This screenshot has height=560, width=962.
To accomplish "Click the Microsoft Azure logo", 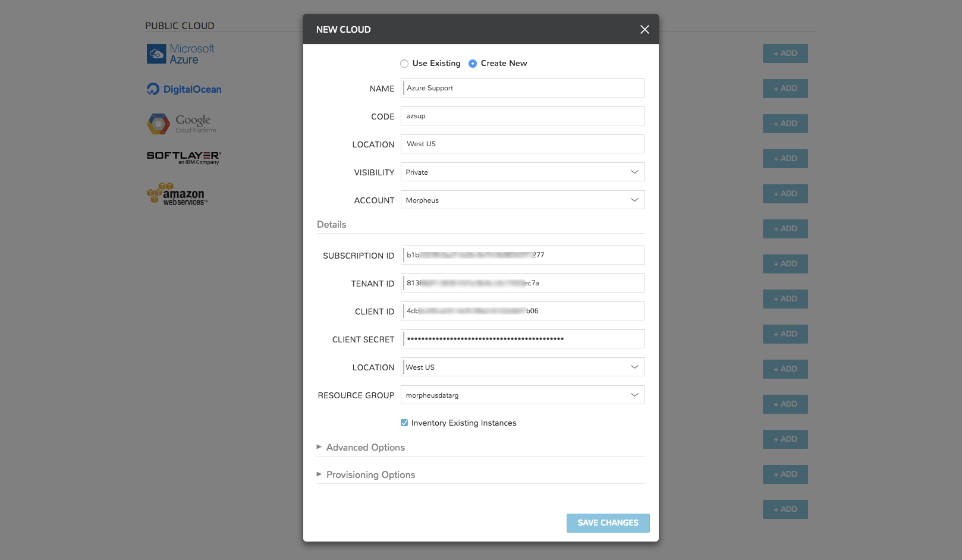I will click(x=181, y=54).
